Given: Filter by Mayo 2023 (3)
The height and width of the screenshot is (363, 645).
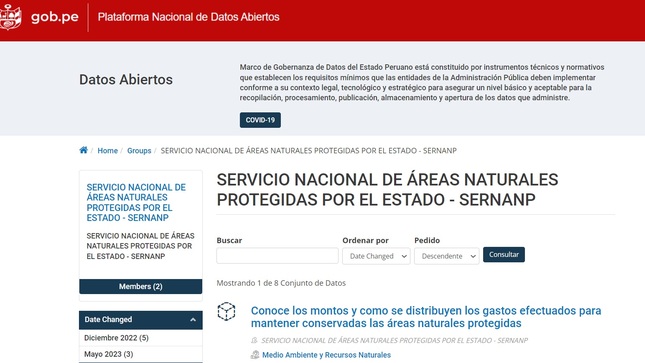Looking at the screenshot, I should [x=109, y=354].
